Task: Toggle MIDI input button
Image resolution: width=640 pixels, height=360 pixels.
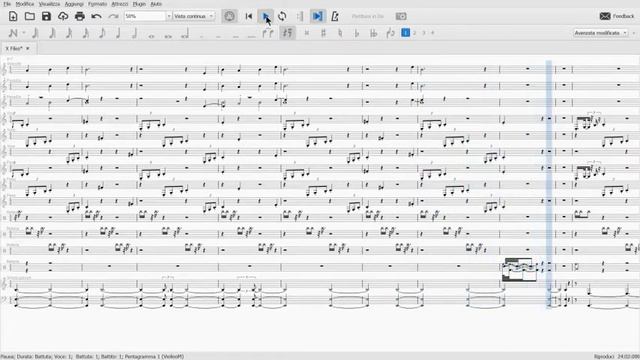Action: click(x=229, y=16)
